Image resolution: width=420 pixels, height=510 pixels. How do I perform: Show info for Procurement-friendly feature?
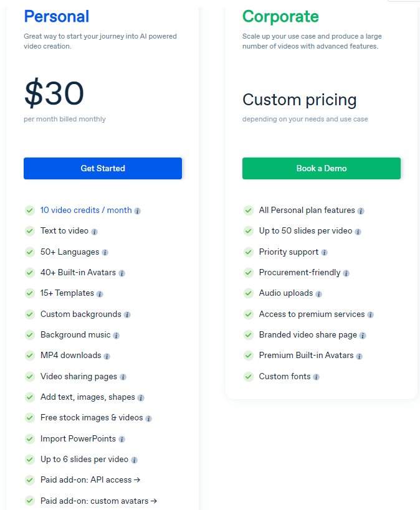346,273
